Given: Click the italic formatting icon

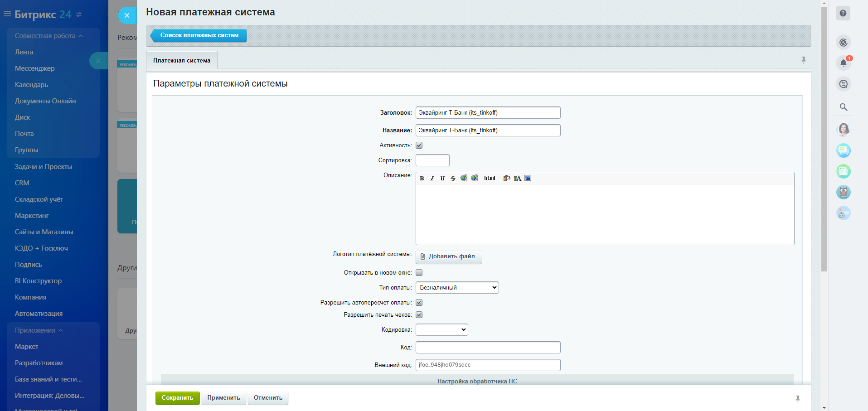Looking at the screenshot, I should pos(432,179).
